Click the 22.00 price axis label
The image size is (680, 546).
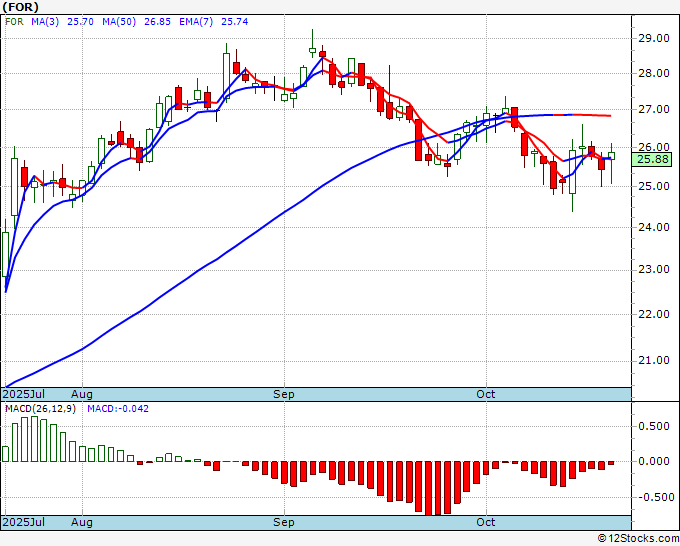click(654, 314)
